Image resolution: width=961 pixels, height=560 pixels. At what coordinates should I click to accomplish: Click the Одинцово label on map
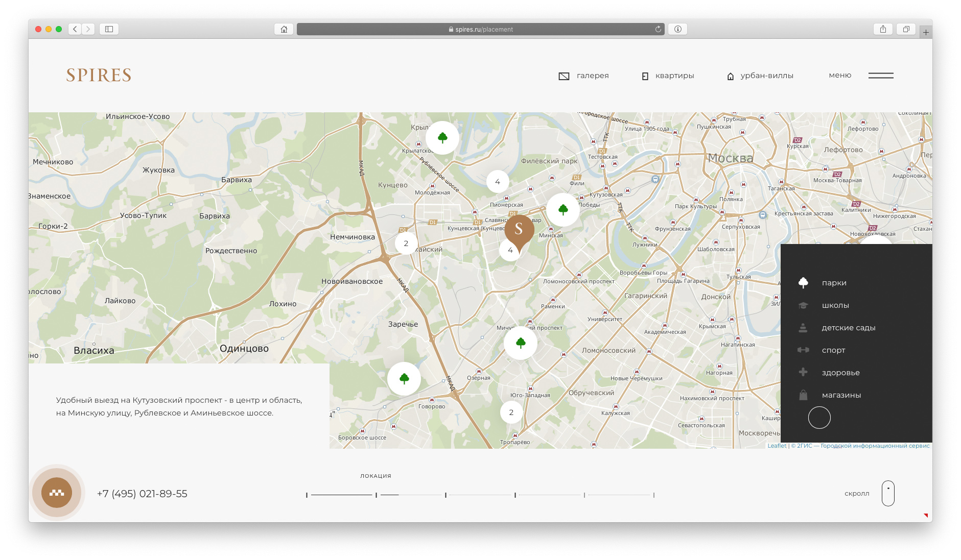[244, 349]
